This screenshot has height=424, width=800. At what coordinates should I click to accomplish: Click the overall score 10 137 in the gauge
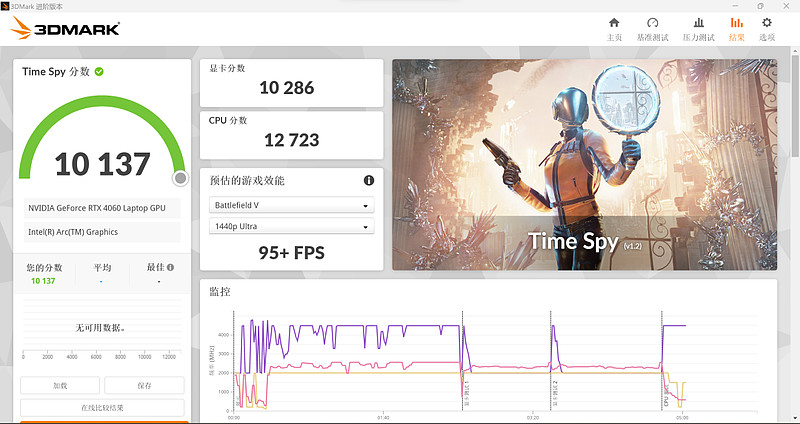(x=102, y=164)
